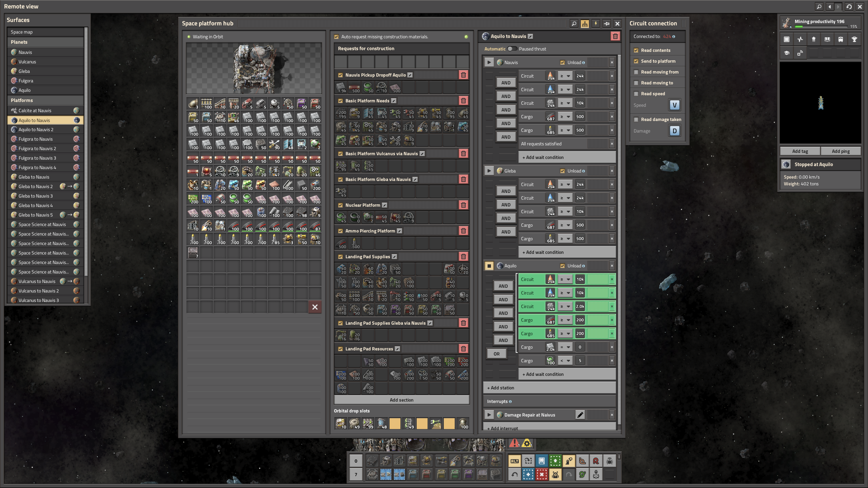Open comparator dropdown for Cargo 0 condition
Screen dimensions: 868x488
pyautogui.click(x=565, y=347)
